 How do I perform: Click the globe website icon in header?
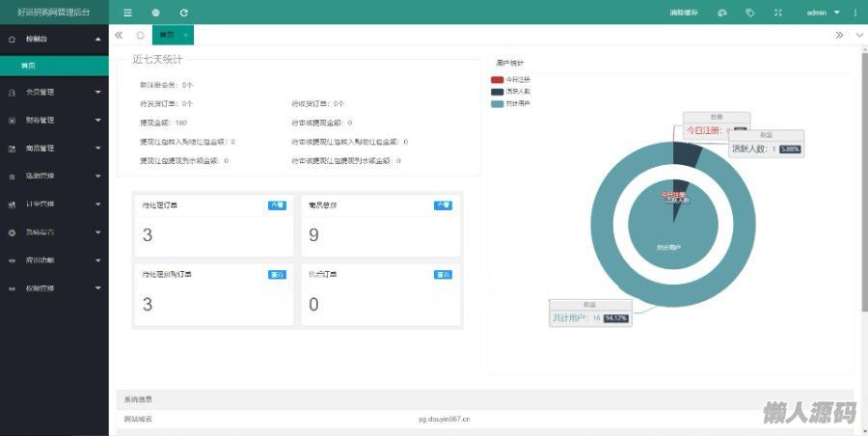tap(156, 13)
